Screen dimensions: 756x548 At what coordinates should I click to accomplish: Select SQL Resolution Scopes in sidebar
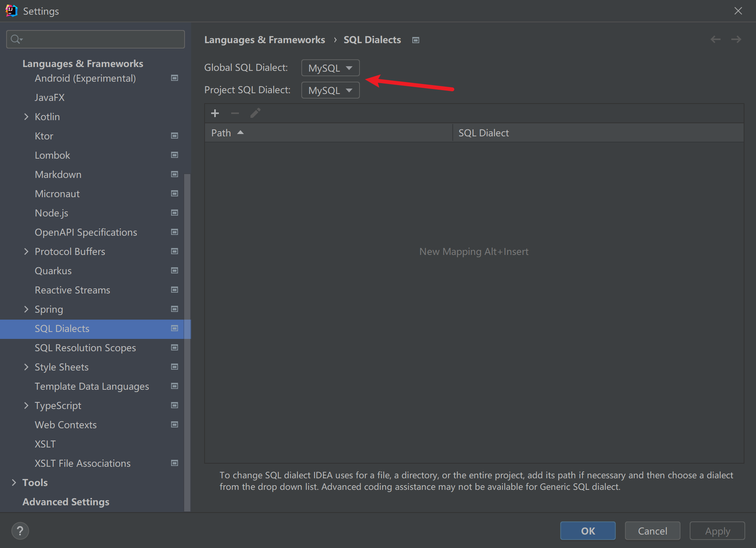[85, 348]
